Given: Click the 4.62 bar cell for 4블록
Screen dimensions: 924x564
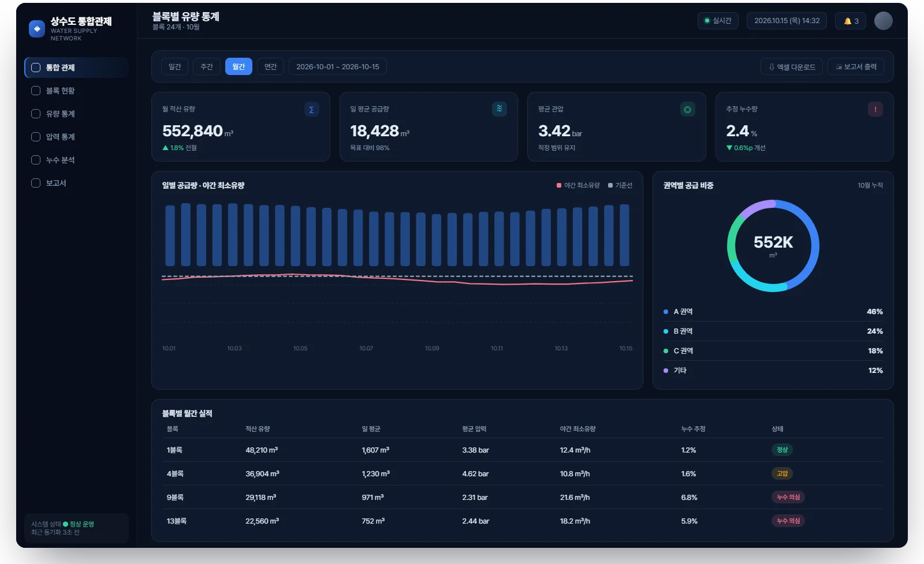Looking at the screenshot, I should pos(475,474).
